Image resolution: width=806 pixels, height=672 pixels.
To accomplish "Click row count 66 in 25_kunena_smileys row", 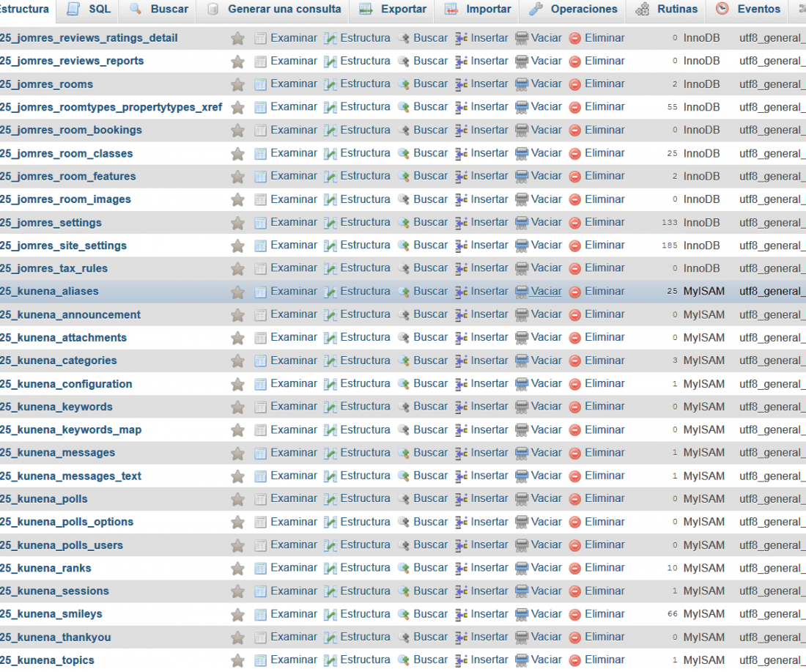I will pos(673,614).
